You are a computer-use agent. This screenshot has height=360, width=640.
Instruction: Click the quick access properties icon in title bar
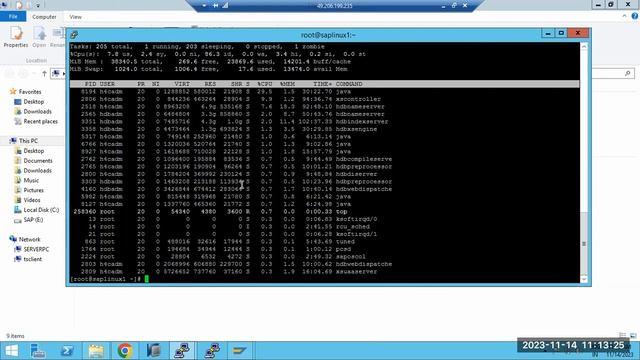click(19, 5)
